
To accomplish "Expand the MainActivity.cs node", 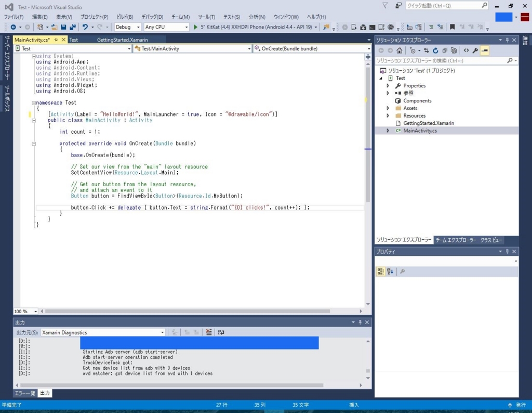I will [x=388, y=131].
